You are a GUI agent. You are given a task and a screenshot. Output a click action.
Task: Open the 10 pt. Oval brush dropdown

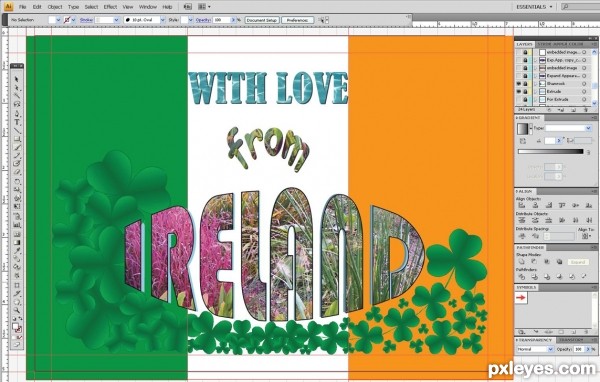coord(163,20)
